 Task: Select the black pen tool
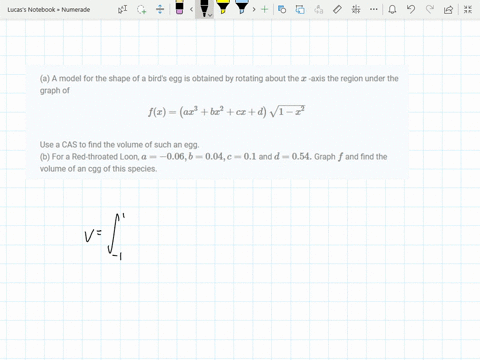(x=204, y=8)
